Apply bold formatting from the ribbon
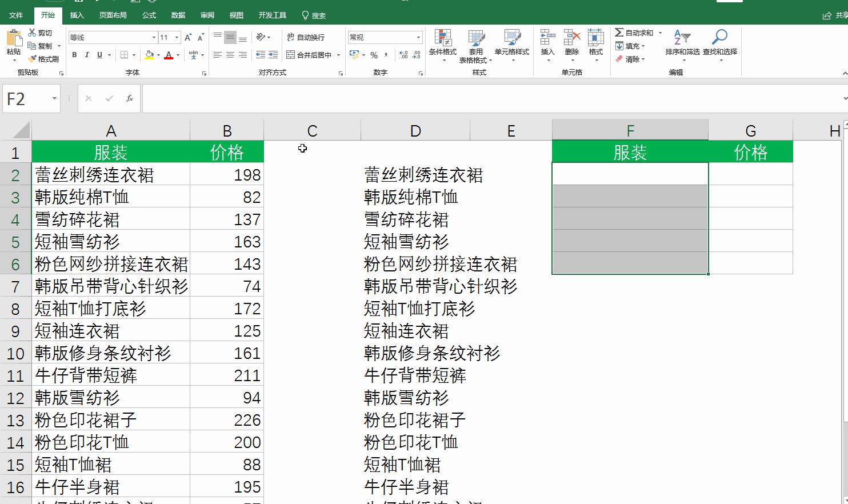 74,55
